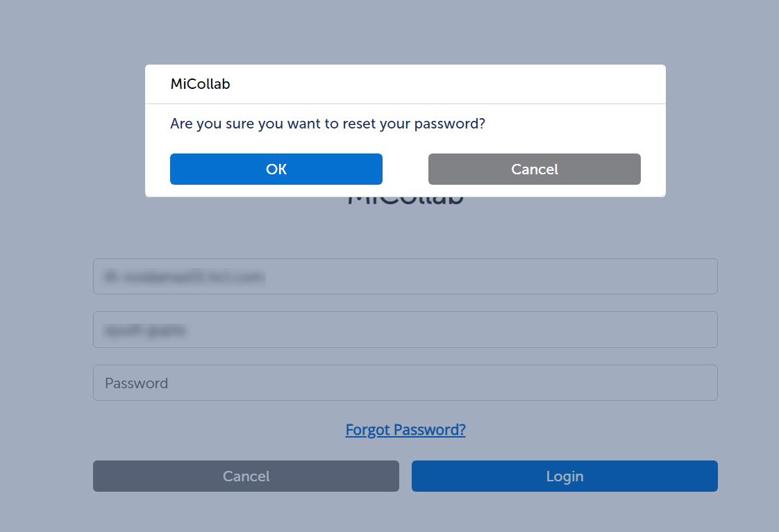Click the username field above the password

[x=405, y=329]
